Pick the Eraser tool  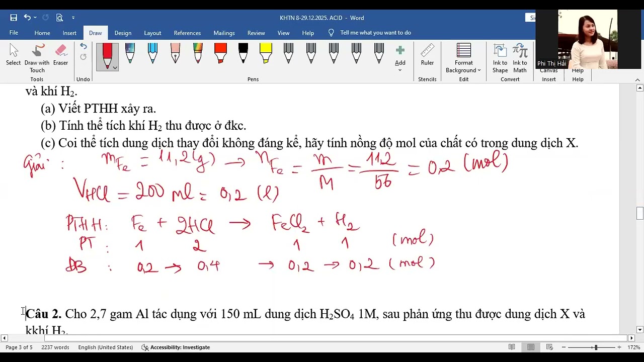click(61, 55)
